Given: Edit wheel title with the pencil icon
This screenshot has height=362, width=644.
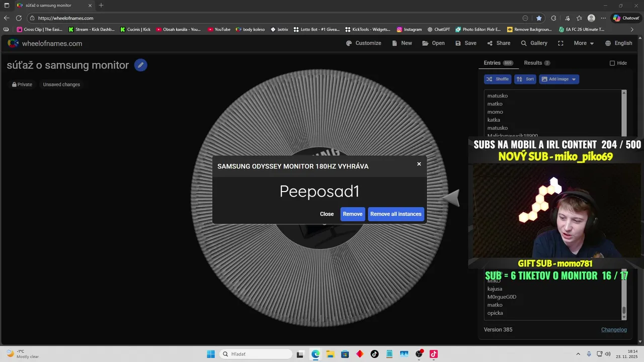Looking at the screenshot, I should click(x=141, y=65).
